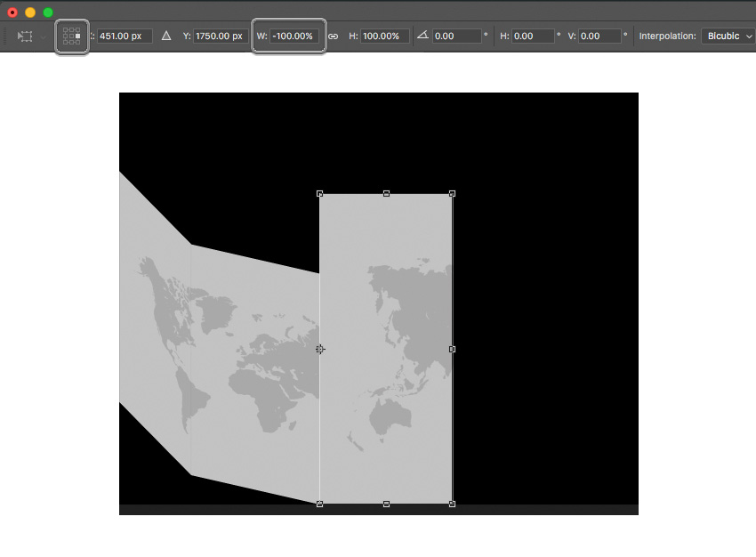
Task: Open the Interpolation dropdown
Action: (728, 36)
